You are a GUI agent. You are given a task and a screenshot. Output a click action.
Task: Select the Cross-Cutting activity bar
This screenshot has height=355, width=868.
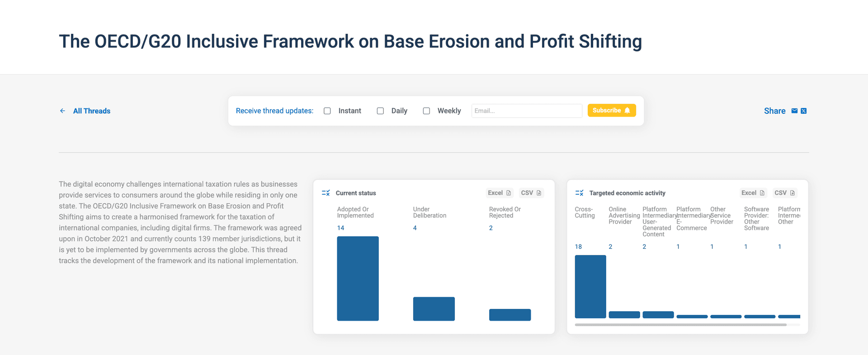(x=590, y=286)
